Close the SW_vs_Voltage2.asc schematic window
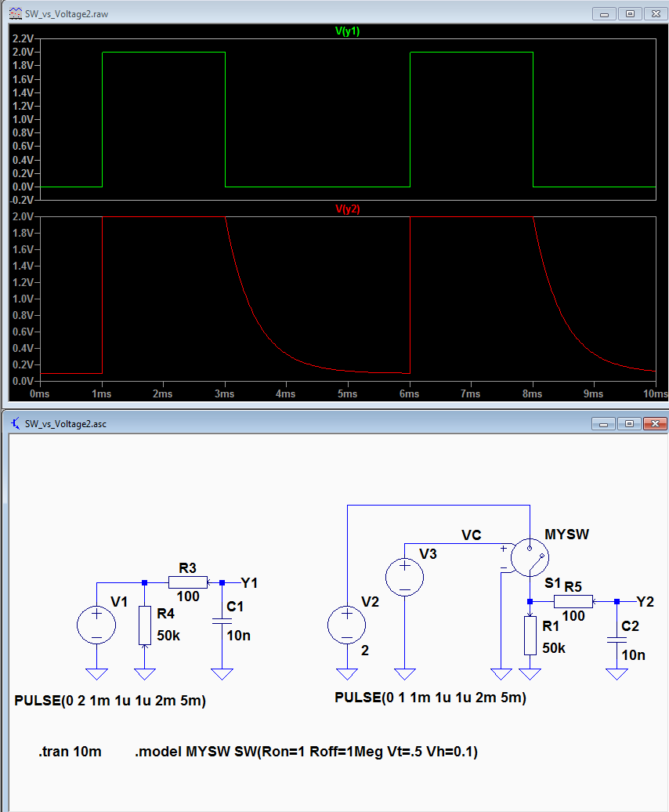 point(655,423)
